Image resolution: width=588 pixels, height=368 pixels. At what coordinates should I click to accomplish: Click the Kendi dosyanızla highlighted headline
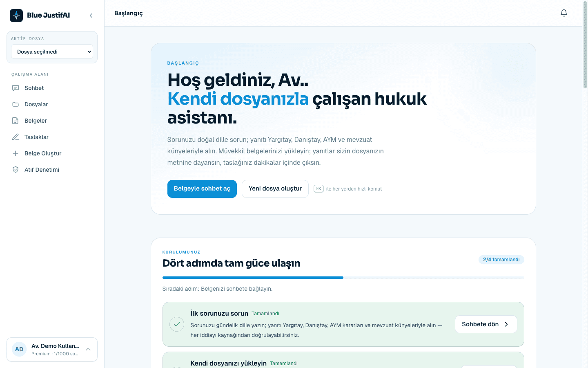click(x=238, y=99)
